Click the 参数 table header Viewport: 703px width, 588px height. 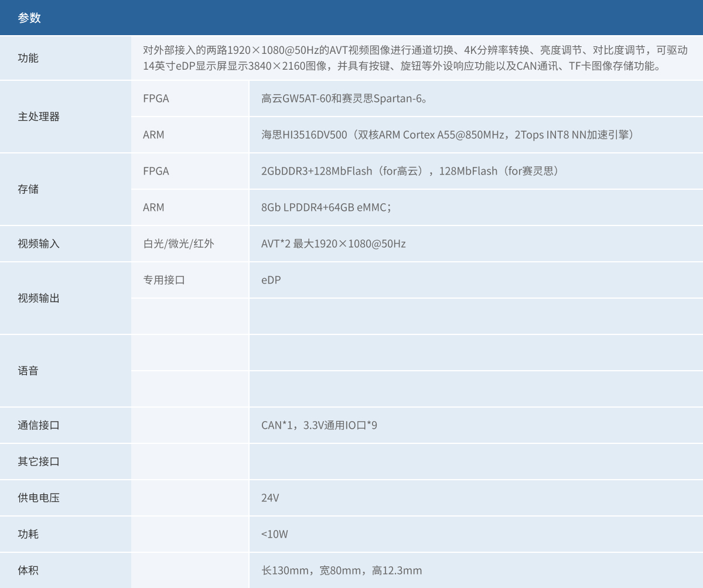(x=29, y=18)
